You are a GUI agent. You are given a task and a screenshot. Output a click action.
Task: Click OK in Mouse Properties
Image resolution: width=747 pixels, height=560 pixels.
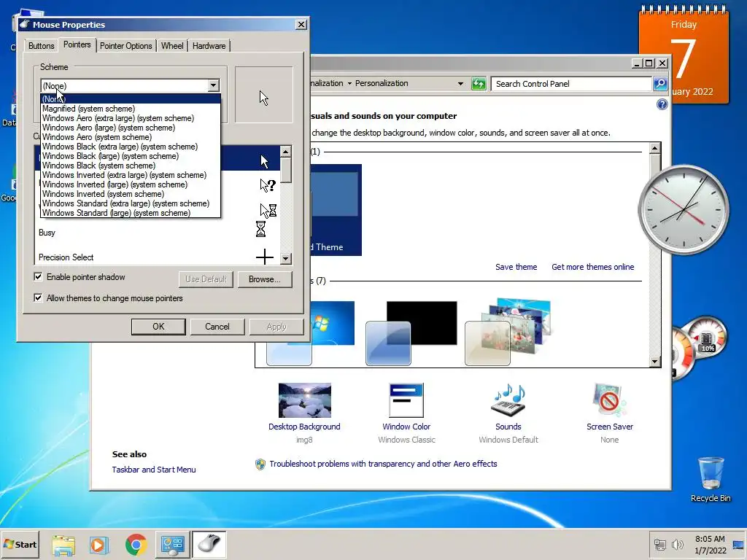pos(158,327)
